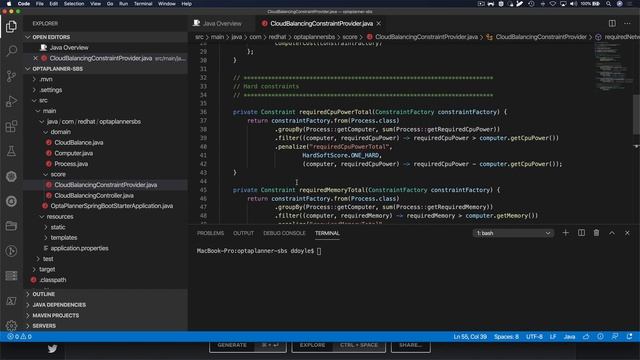640x360 pixels.
Task: Close the CloudBalancingConstraintProvider.java tab
Action: point(379,23)
